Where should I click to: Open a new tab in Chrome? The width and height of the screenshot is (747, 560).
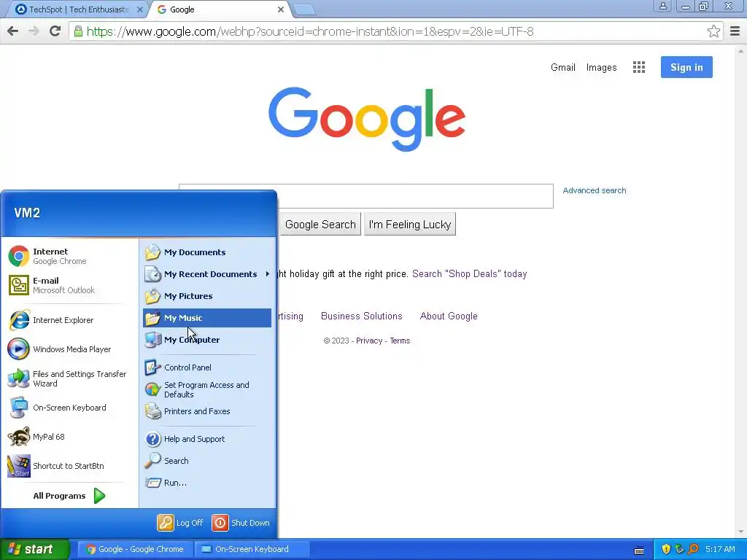pyautogui.click(x=303, y=9)
